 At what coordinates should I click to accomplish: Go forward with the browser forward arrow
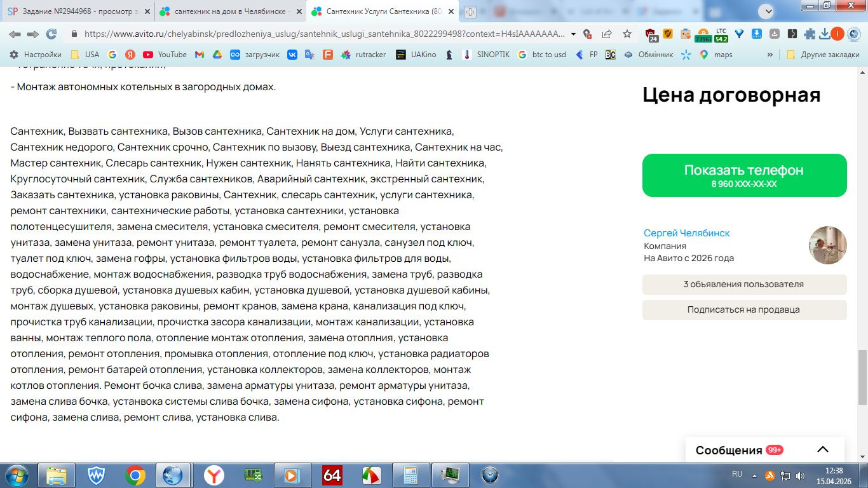point(33,34)
